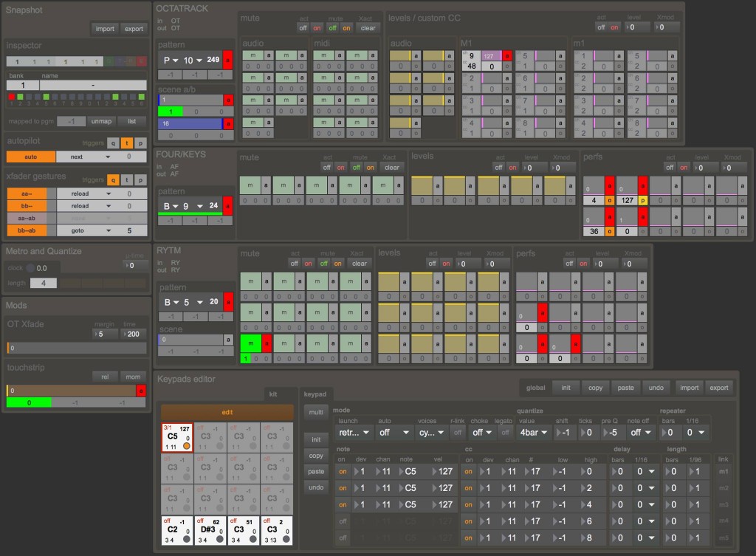
Task: Click the 'q' trigger button under autopilot
Action: (113, 143)
